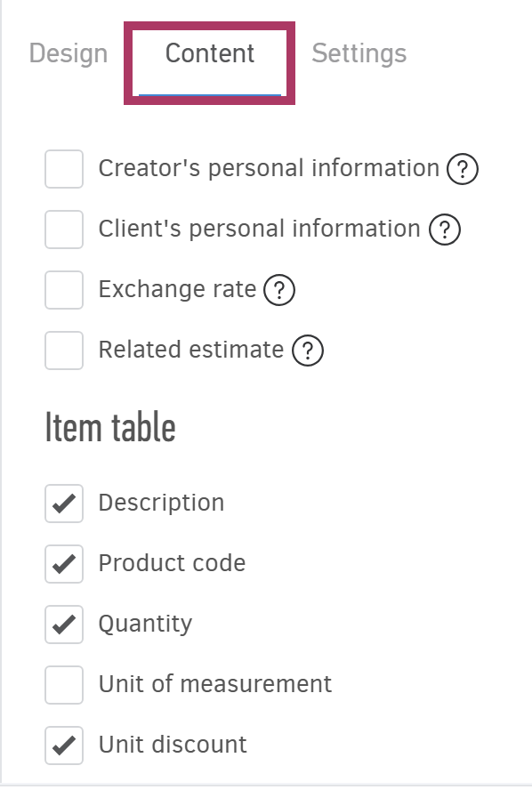
Task: Enable Exchange rate display
Action: click(63, 289)
